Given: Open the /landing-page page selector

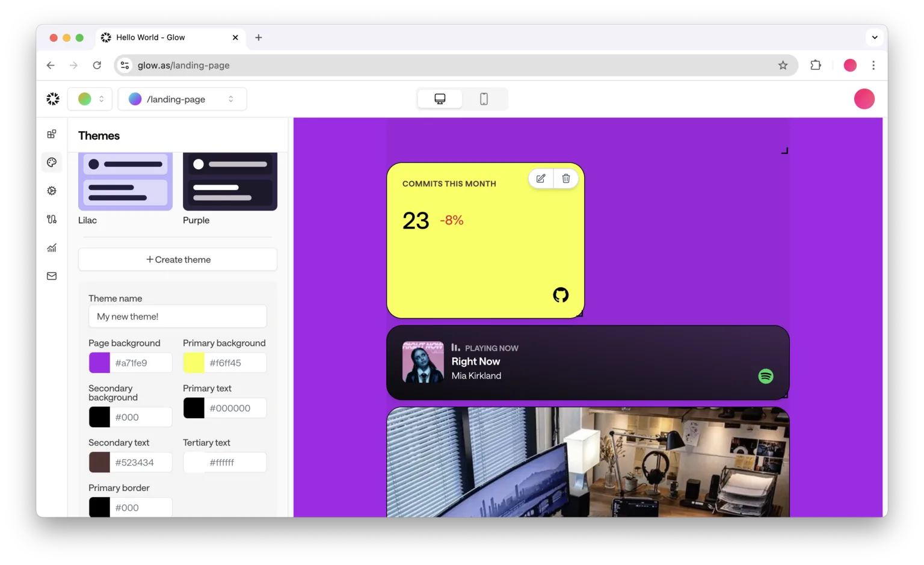Looking at the screenshot, I should click(182, 99).
